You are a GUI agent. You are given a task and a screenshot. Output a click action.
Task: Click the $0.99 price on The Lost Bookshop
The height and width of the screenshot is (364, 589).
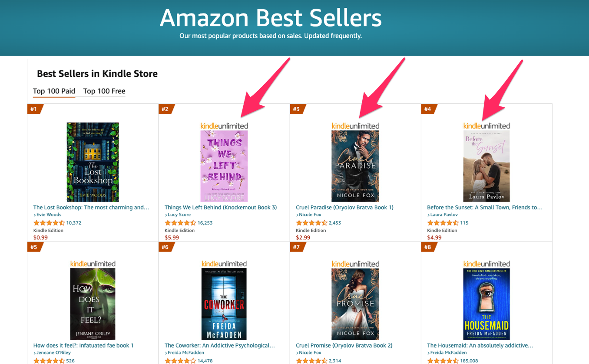(40, 237)
